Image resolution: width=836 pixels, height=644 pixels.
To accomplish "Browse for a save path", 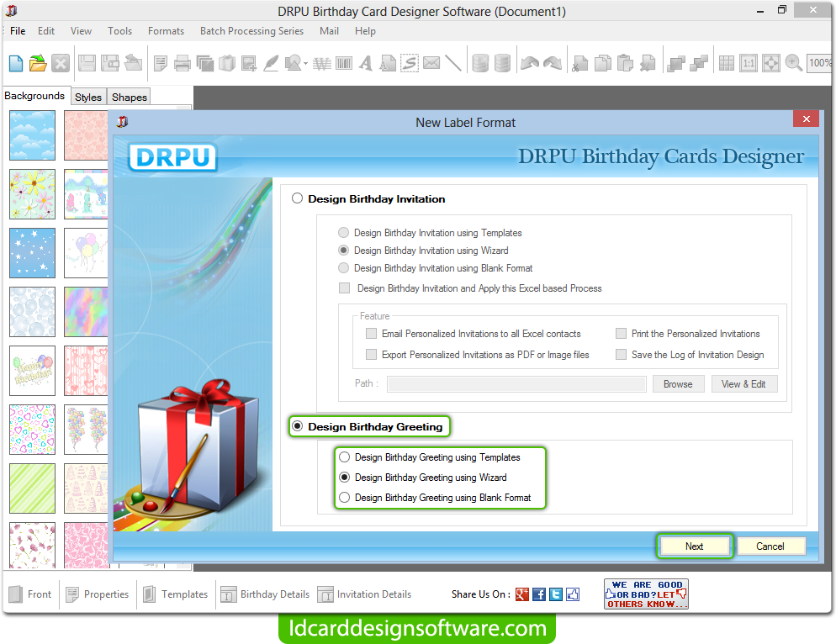I will pyautogui.click(x=678, y=383).
